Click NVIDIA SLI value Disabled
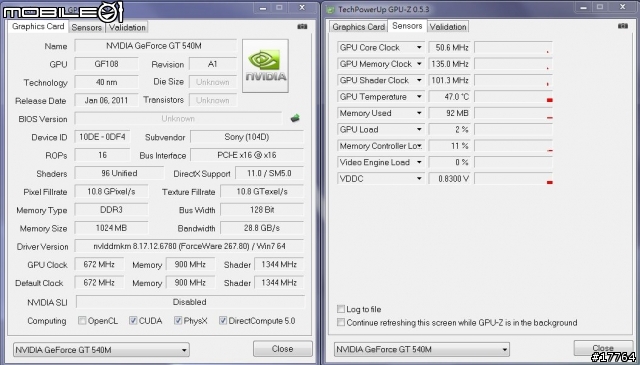The image size is (640, 365). [190, 302]
